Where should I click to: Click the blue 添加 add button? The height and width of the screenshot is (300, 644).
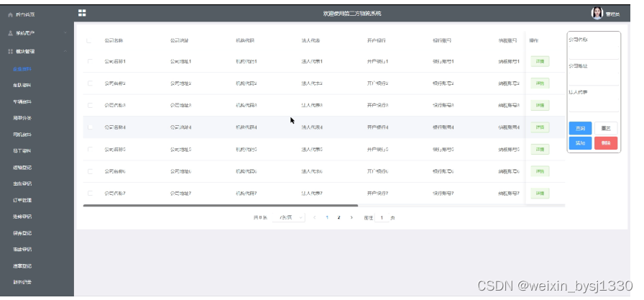(580, 143)
